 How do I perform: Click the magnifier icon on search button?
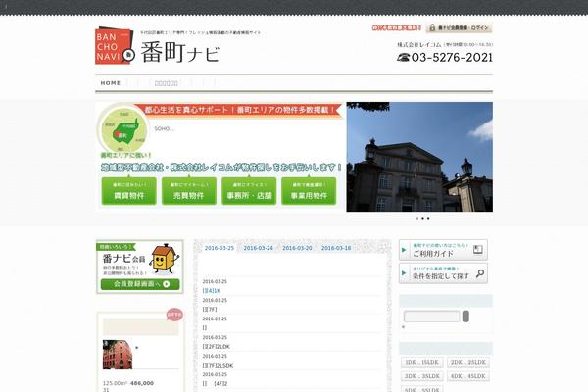[x=479, y=274]
